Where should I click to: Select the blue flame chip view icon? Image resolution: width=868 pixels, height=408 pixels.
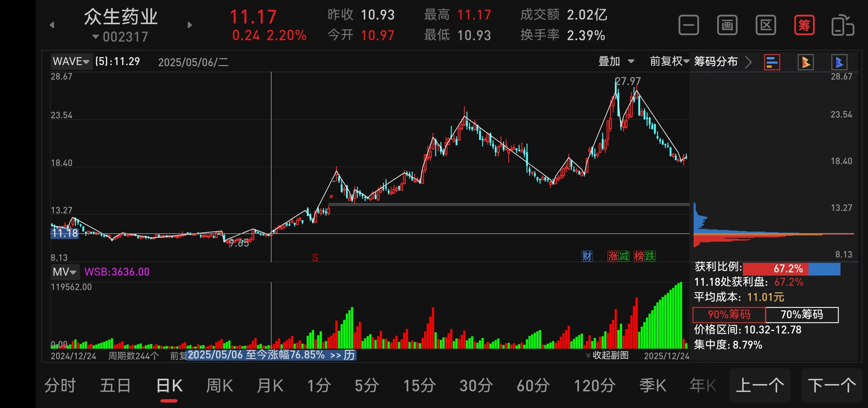839,62
